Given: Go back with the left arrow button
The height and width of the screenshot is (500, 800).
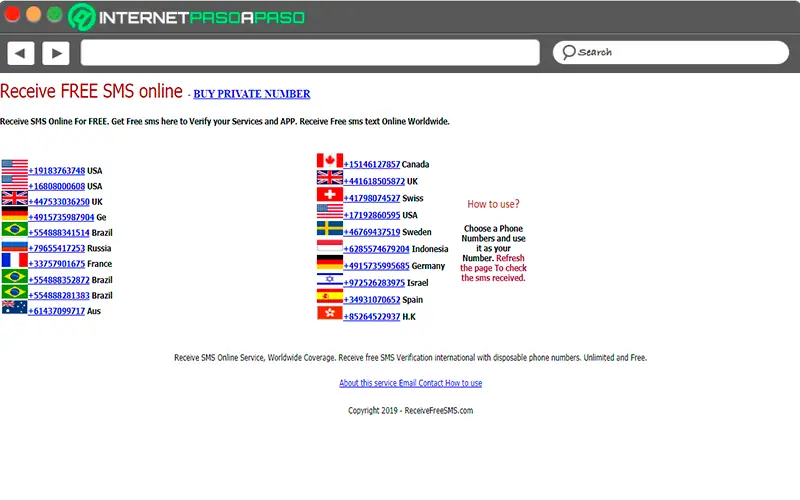Looking at the screenshot, I should click(x=21, y=53).
